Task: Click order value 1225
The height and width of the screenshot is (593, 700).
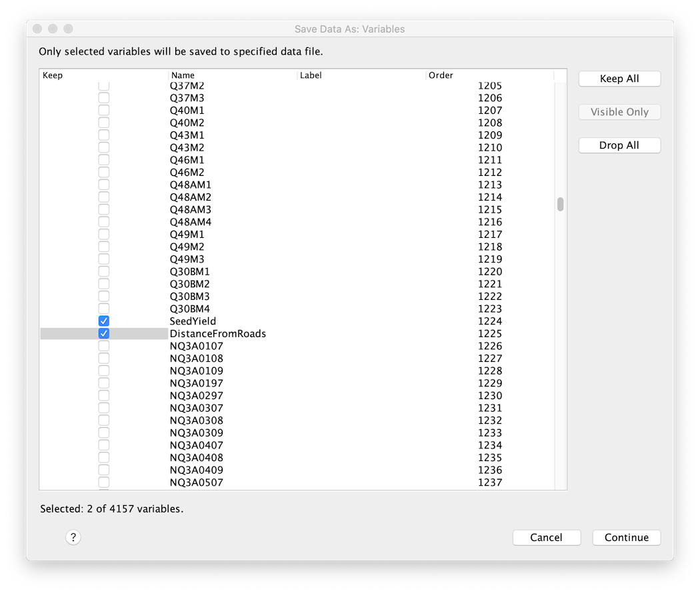Action: [490, 334]
